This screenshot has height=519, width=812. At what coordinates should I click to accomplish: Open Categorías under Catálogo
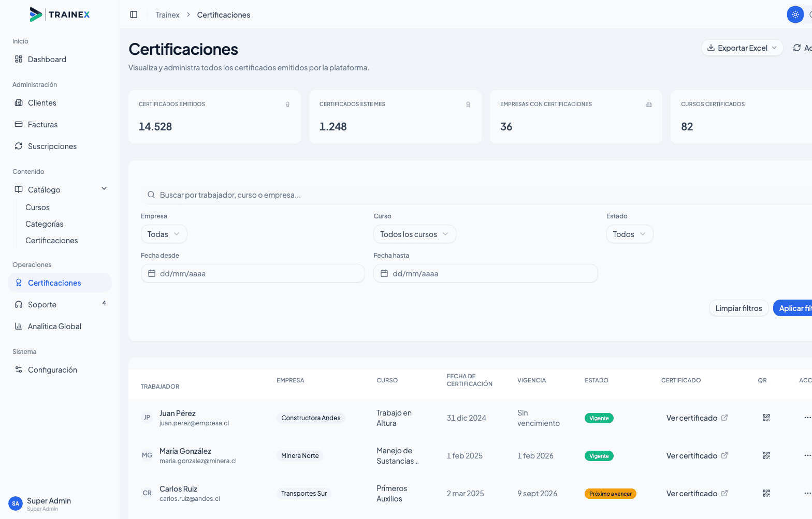tap(45, 224)
